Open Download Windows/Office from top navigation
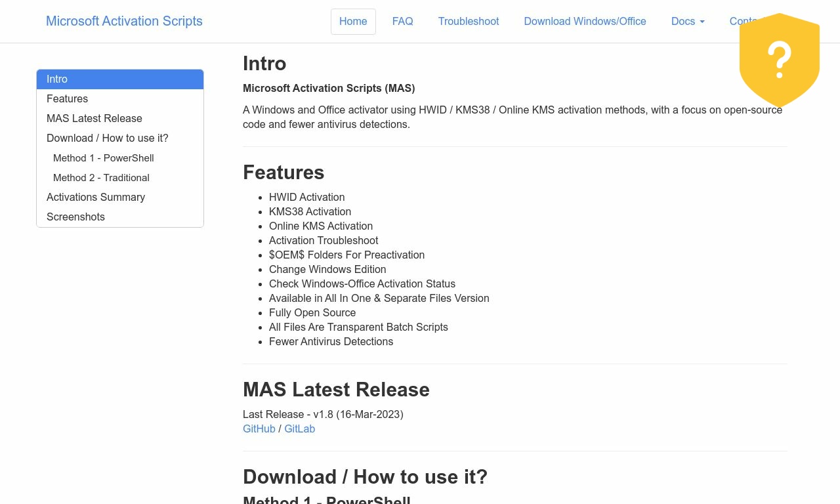Image resolution: width=840 pixels, height=504 pixels. (585, 21)
